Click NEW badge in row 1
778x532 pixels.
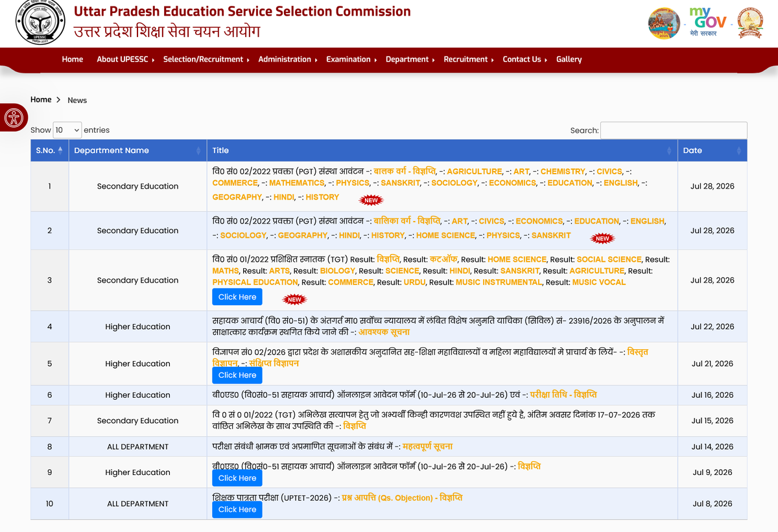pos(371,200)
